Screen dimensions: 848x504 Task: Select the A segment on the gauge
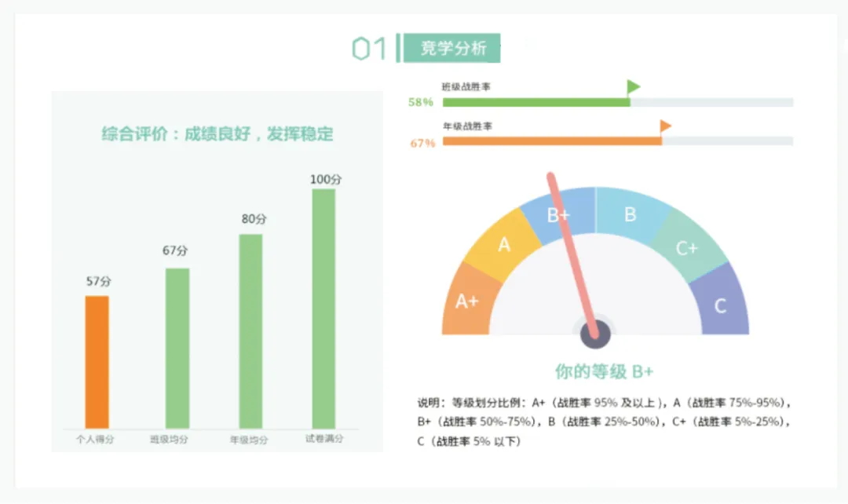pyautogui.click(x=504, y=245)
